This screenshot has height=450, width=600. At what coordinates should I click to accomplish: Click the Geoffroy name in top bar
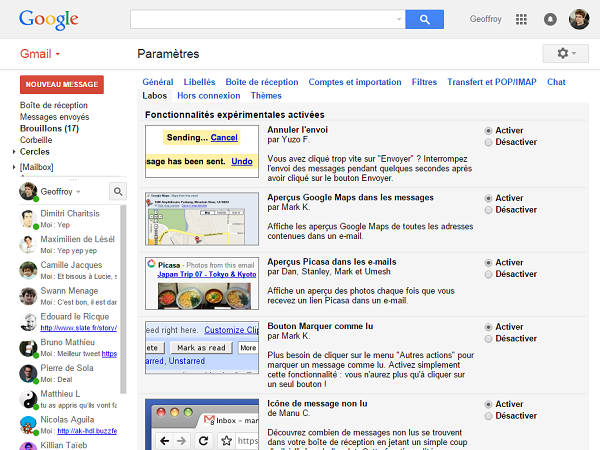coord(485,19)
